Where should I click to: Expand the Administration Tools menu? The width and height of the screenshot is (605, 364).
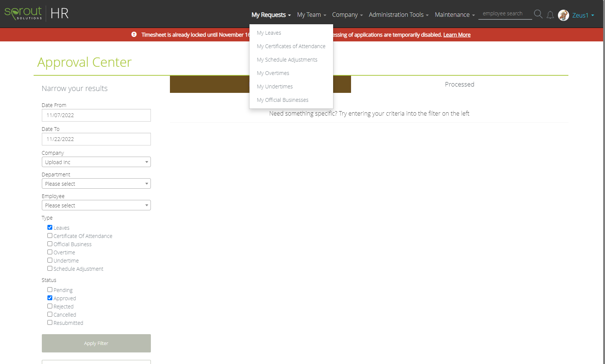pyautogui.click(x=398, y=15)
